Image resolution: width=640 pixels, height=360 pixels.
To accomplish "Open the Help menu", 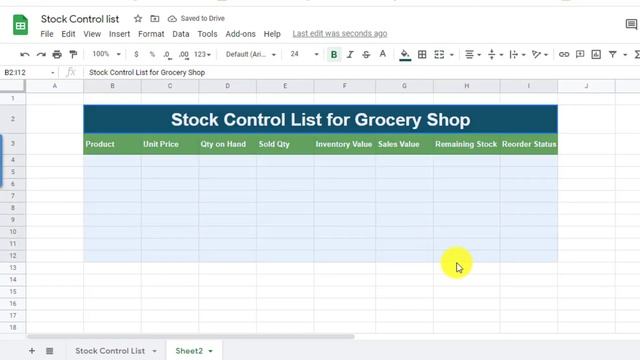I will click(272, 34).
